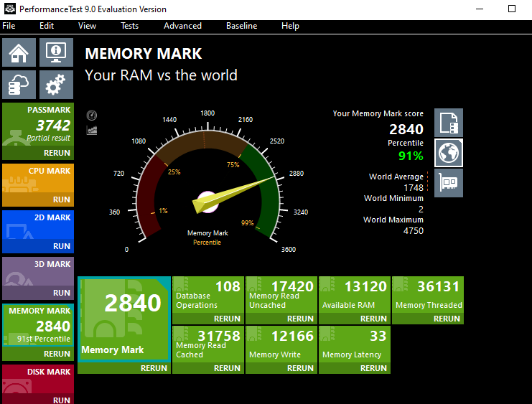
Task: Click the PerformanceTest app icon in title bar
Action: [x=10, y=9]
